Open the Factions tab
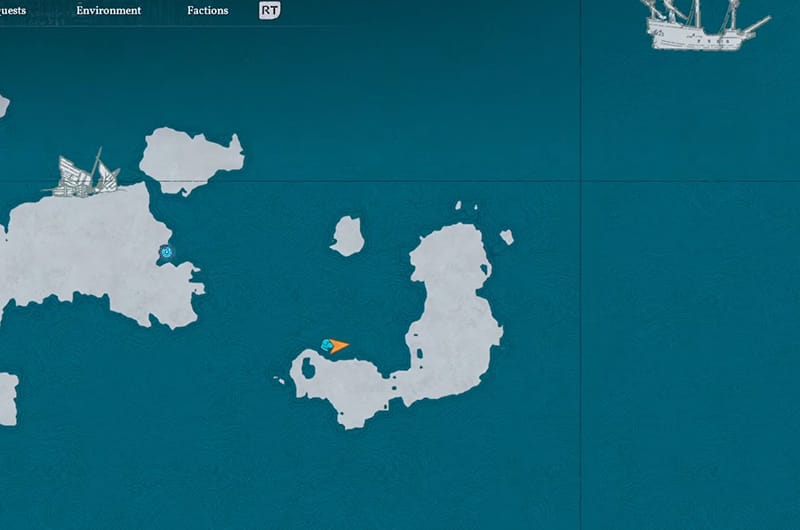Image resolution: width=800 pixels, height=530 pixels. point(207,11)
